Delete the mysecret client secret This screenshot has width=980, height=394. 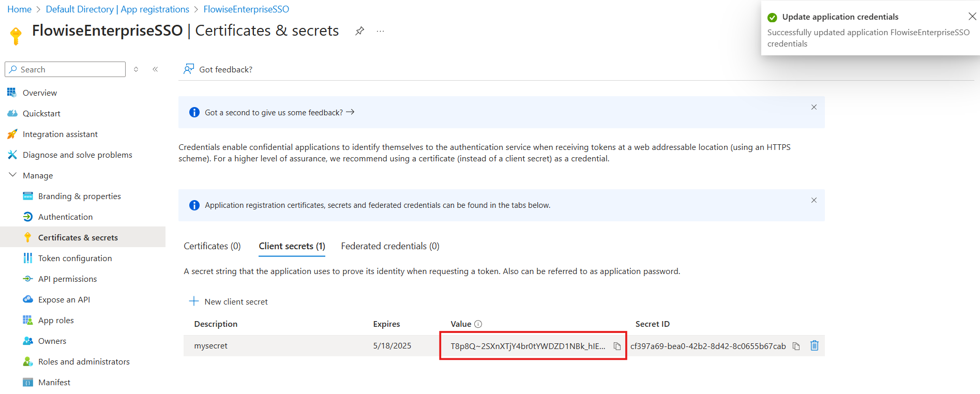(814, 345)
